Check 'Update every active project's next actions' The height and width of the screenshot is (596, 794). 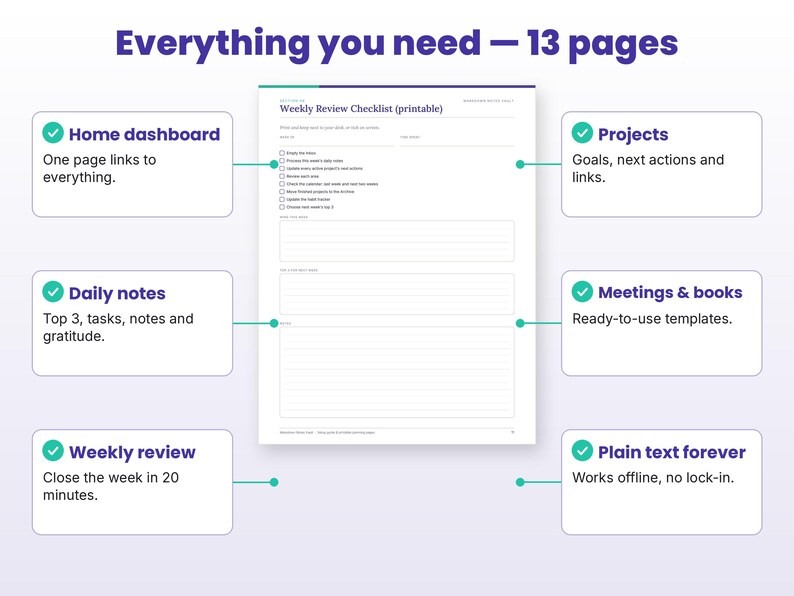point(282,168)
